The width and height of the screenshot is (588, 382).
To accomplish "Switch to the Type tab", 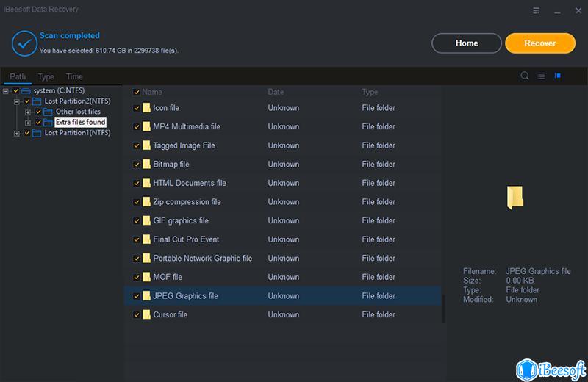I will point(46,76).
